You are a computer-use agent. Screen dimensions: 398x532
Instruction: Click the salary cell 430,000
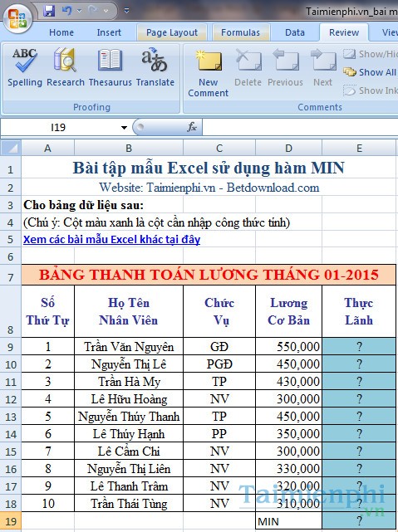click(288, 381)
